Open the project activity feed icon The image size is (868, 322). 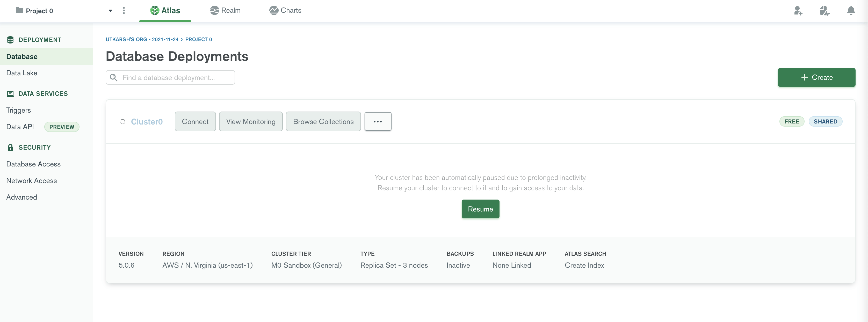tap(824, 11)
